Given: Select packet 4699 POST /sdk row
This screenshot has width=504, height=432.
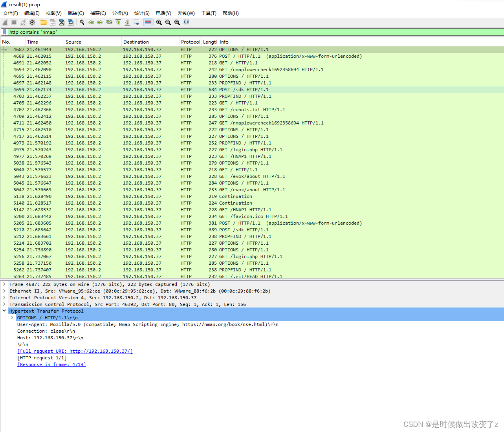Looking at the screenshot, I should [x=252, y=90].
